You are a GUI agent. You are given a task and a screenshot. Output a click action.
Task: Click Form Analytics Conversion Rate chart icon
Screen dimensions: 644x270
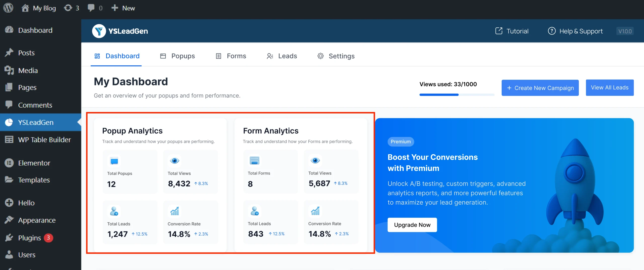click(315, 211)
